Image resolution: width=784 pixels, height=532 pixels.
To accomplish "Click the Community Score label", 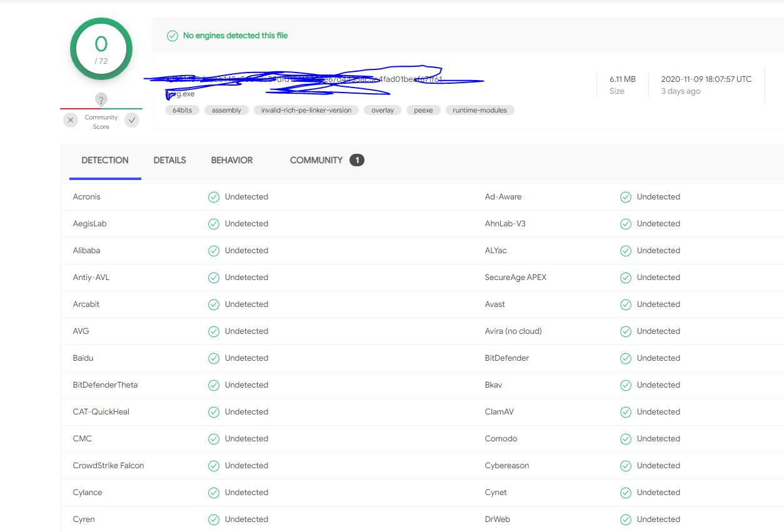I will coord(101,122).
